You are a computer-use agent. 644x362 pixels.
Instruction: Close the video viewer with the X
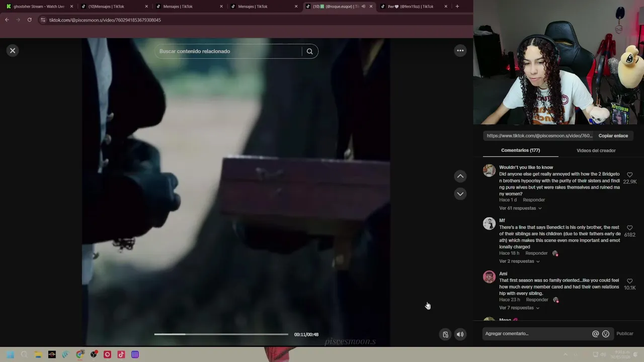coord(13,50)
